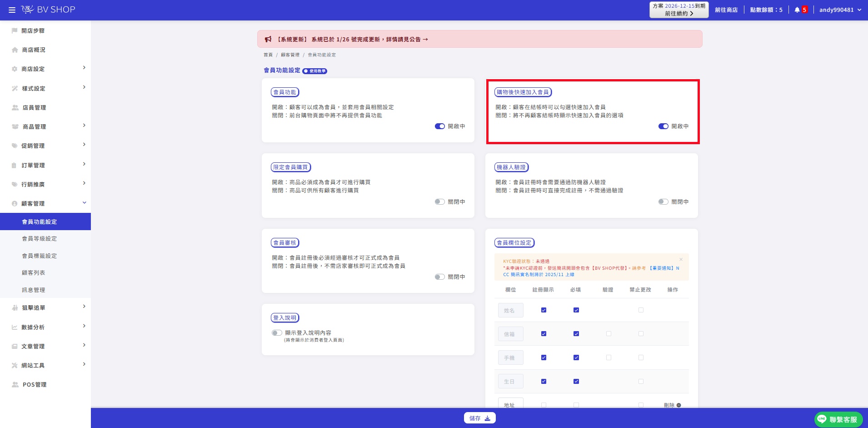Viewport: 868px width, 428px height.
Task: Click the 文章管理 newspaper icon
Action: (x=15, y=346)
